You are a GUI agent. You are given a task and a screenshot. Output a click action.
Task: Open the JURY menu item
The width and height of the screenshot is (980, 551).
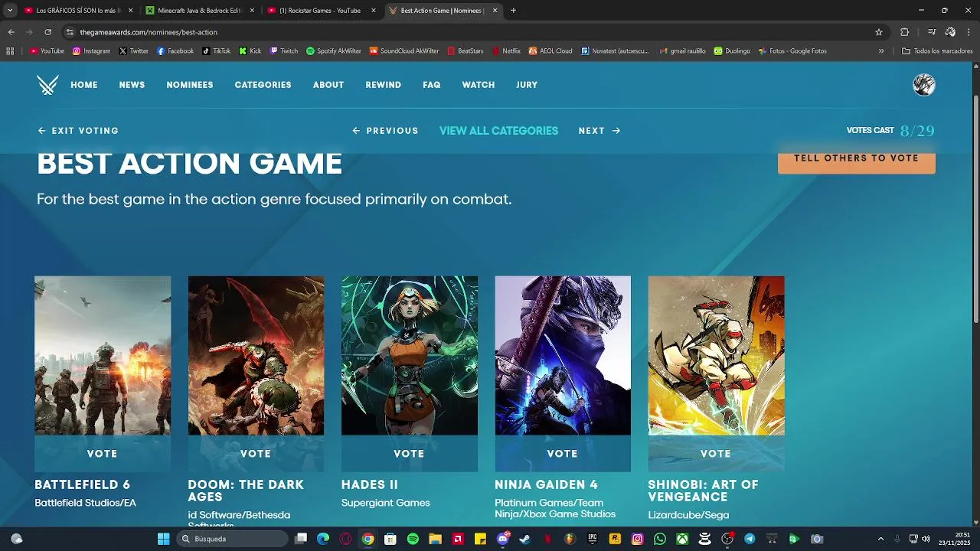[527, 85]
